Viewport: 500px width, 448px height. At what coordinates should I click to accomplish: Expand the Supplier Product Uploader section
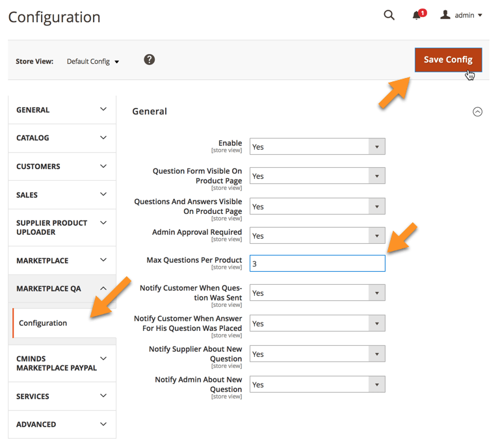(x=62, y=228)
